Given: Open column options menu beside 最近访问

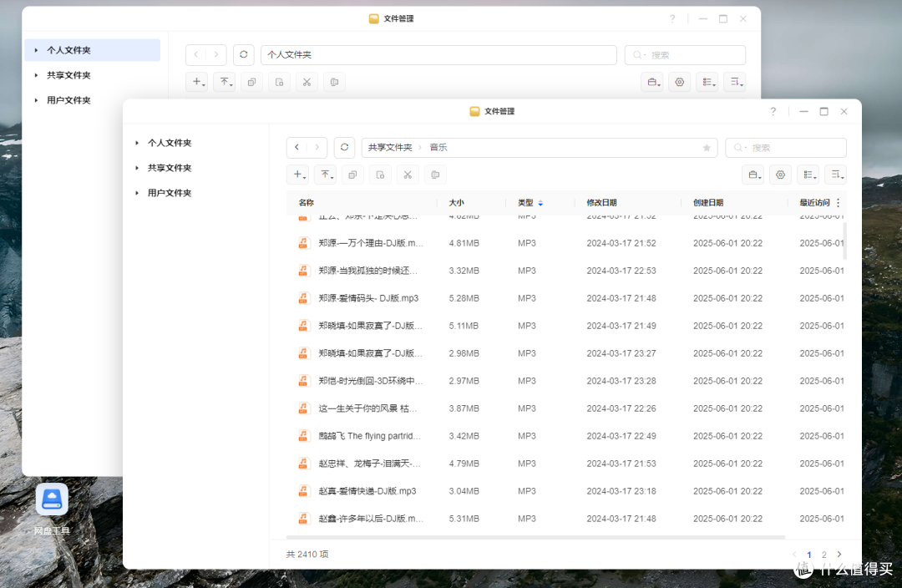Looking at the screenshot, I should tap(839, 202).
